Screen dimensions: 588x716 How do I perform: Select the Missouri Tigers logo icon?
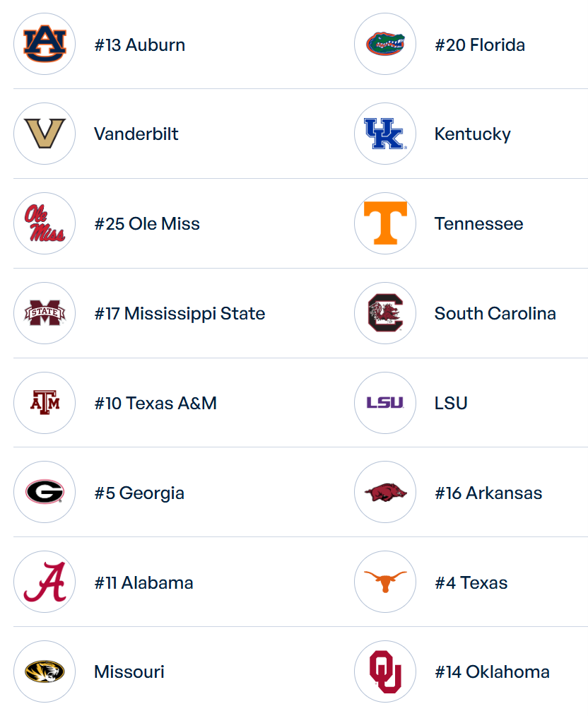[45, 671]
